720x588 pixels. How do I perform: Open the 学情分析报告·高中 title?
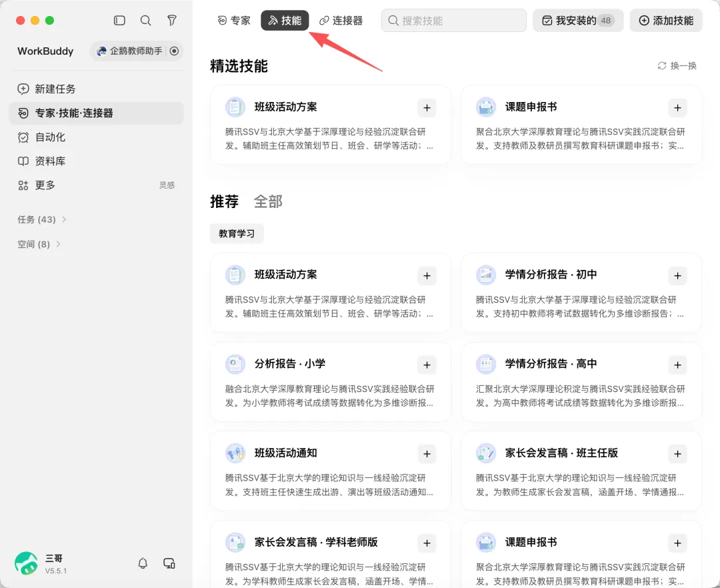[x=551, y=363]
